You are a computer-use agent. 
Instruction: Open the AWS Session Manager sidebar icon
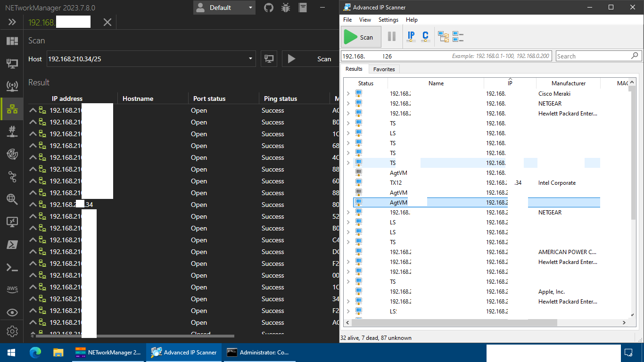(x=12, y=289)
